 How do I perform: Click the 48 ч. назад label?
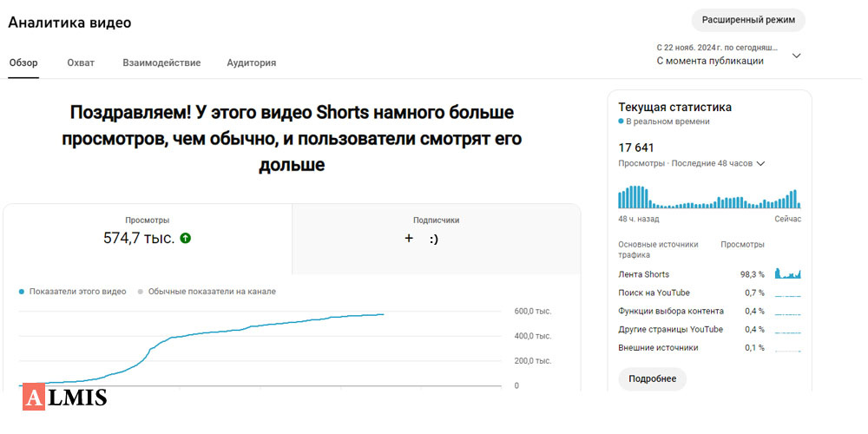point(638,219)
